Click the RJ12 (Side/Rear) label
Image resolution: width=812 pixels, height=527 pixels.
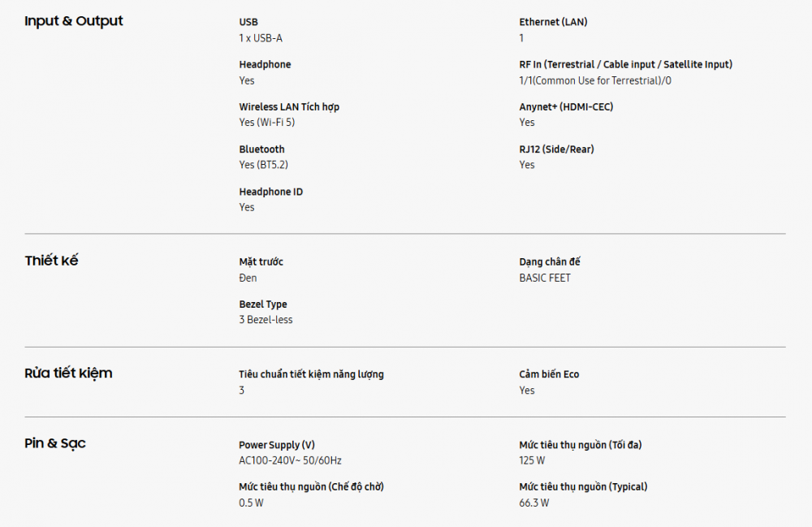(556, 149)
